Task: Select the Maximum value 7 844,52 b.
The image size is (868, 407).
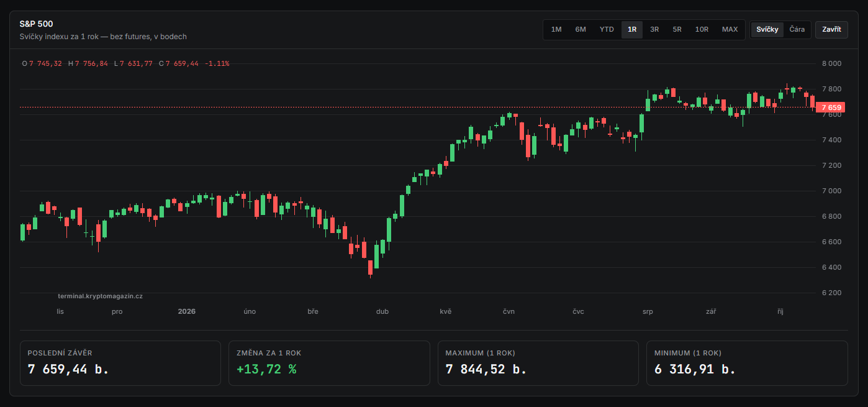Action: [486, 368]
